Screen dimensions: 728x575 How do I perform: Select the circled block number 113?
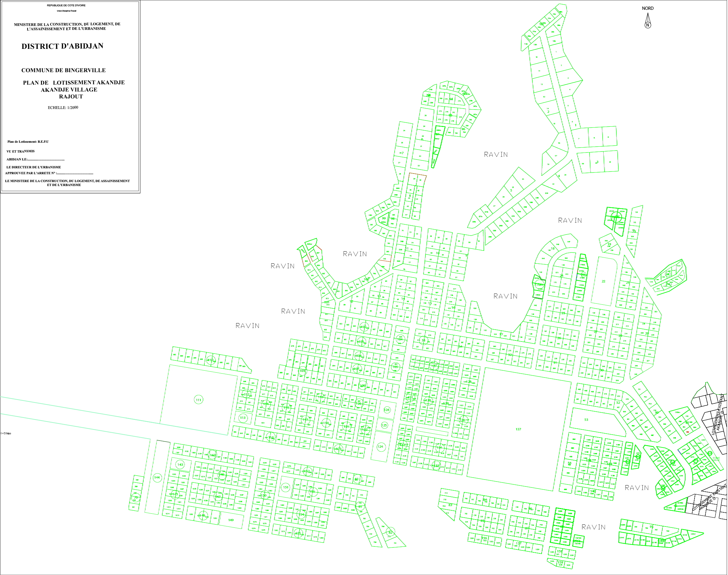click(243, 418)
